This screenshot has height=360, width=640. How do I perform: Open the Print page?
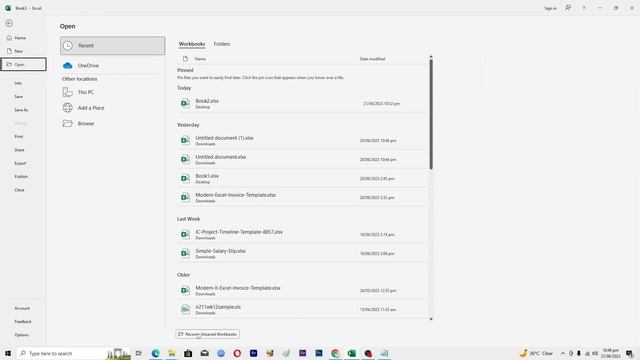(19, 136)
